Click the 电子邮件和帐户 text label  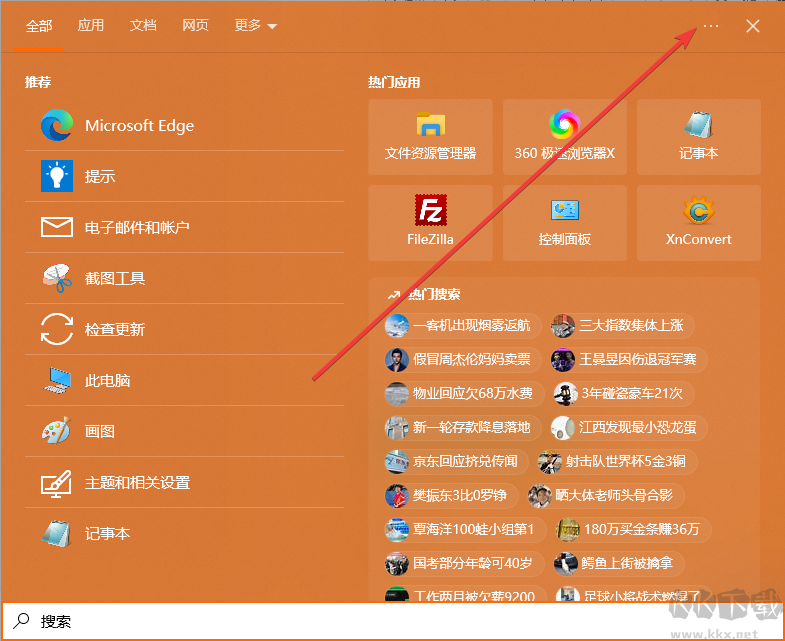tap(137, 227)
